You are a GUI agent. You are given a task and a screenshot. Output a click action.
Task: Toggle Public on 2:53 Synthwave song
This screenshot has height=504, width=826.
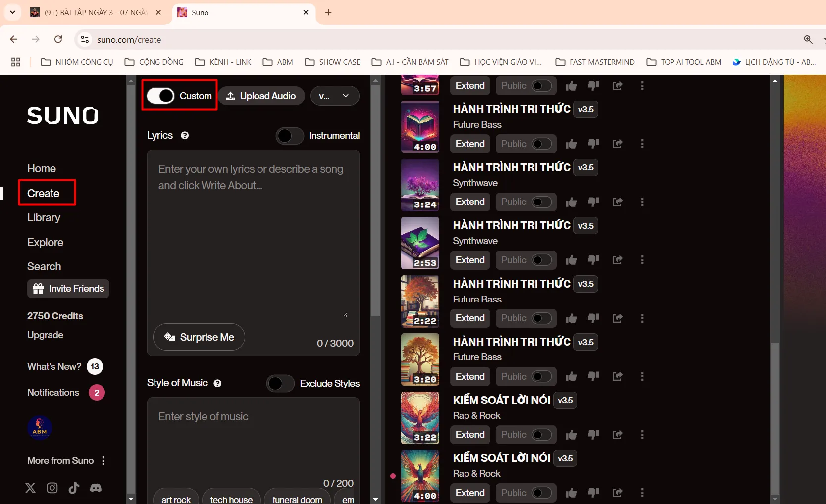[x=541, y=260]
